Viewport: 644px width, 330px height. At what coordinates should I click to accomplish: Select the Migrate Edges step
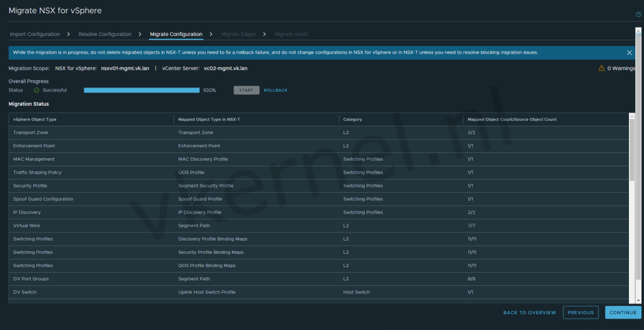pyautogui.click(x=238, y=34)
